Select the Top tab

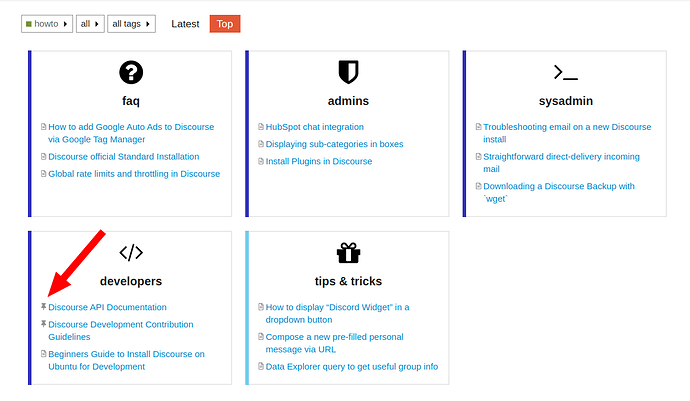point(225,24)
